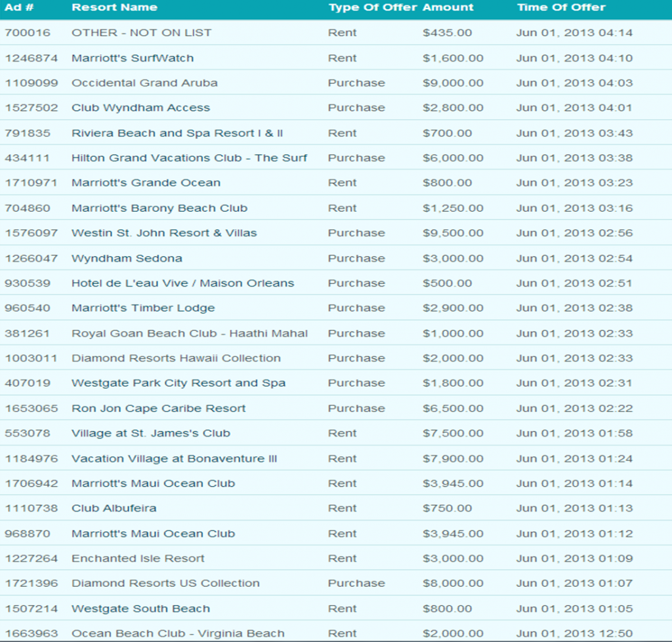
Task: Select time 'Jun 01, 2013 01:12'
Action: [x=574, y=534]
